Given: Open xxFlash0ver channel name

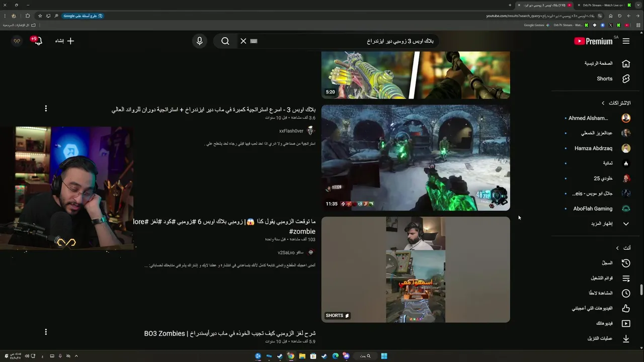Looking at the screenshot, I should coord(291,131).
